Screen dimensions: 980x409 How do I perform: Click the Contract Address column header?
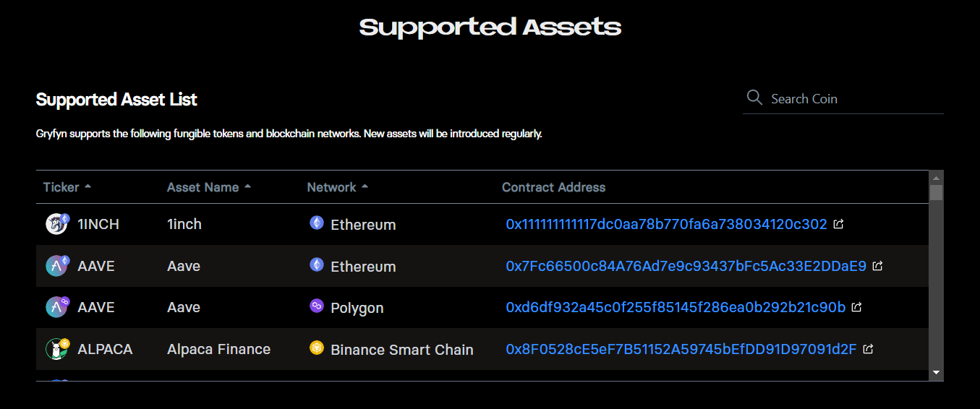pyautogui.click(x=553, y=187)
